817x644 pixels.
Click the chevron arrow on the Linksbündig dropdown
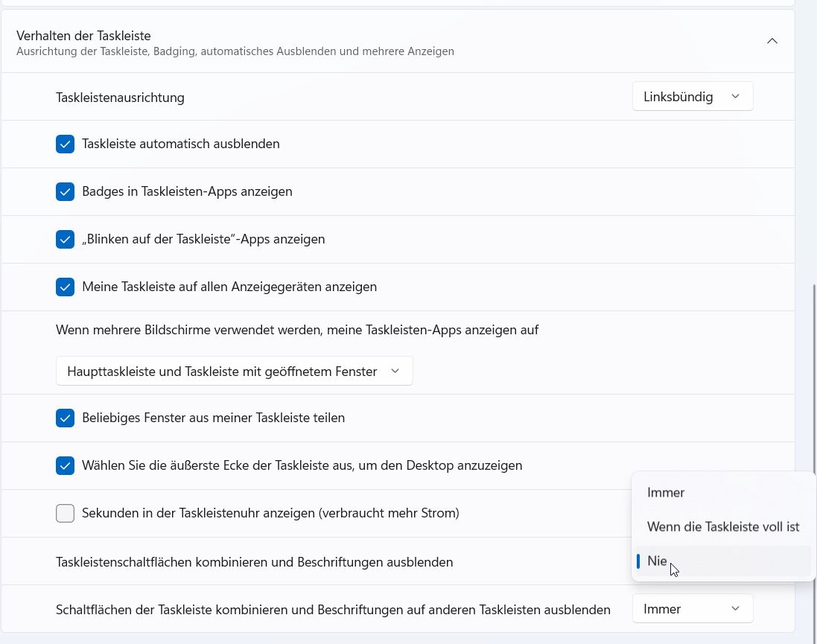[736, 97]
